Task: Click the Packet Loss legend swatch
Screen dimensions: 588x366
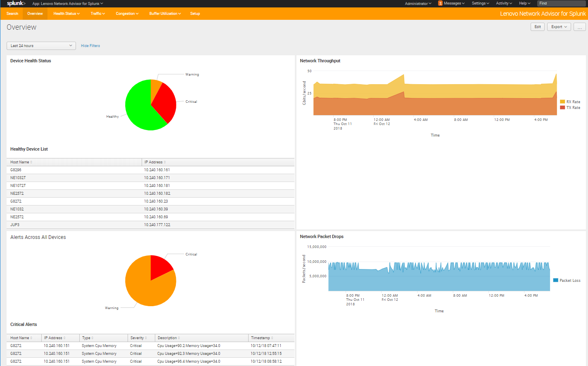Action: (556, 280)
